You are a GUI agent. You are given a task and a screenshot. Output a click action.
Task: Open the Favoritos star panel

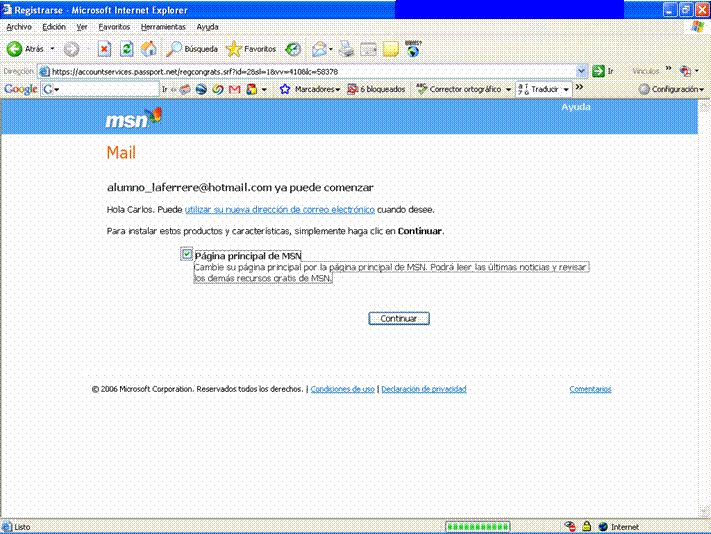(251, 49)
